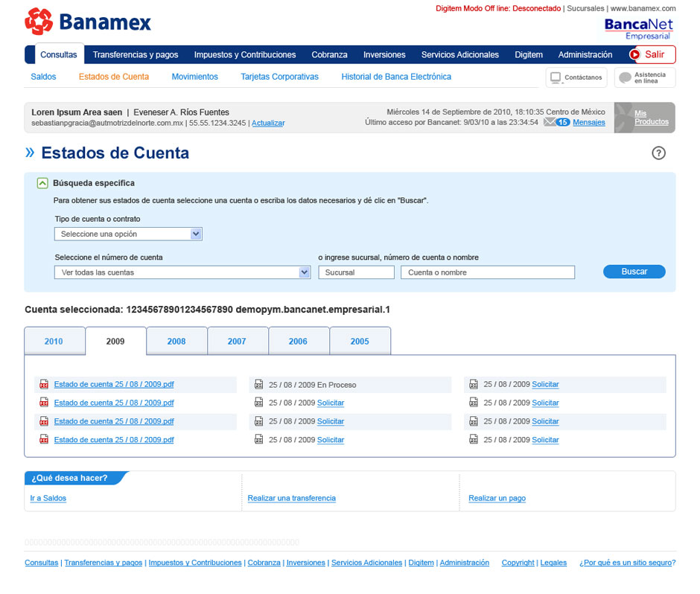Open the Tipo de cuenta o contrato dropdown
This screenshot has height=594, width=700.
coord(128,234)
